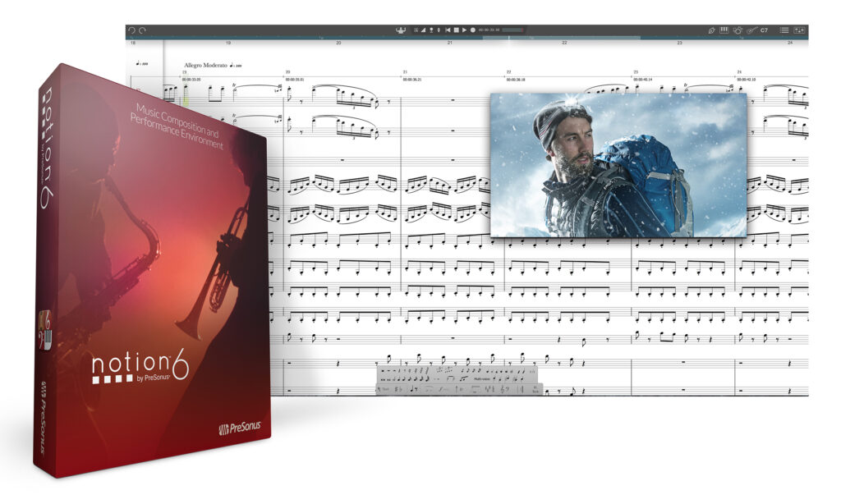This screenshot has width=841, height=504.
Task: Select the Allegro Moderato tempo marking
Action: 205,65
